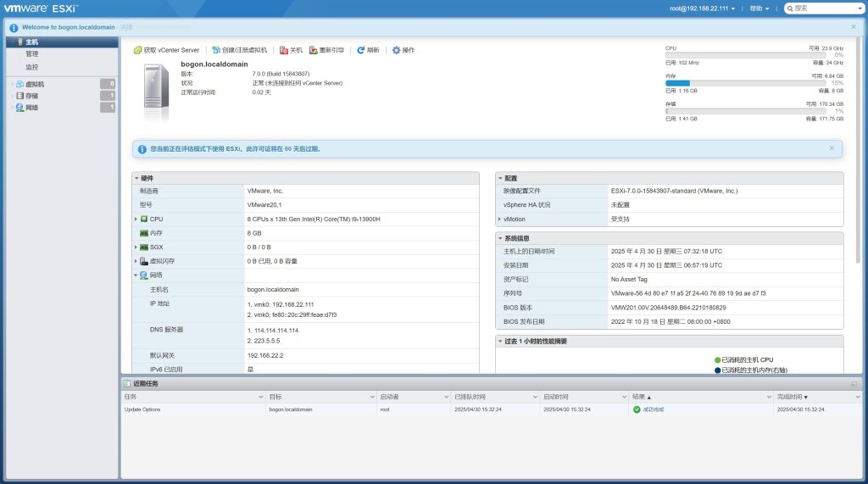The height and width of the screenshot is (484, 868).
Task: Open the 目标 column dropdown
Action: point(372,397)
